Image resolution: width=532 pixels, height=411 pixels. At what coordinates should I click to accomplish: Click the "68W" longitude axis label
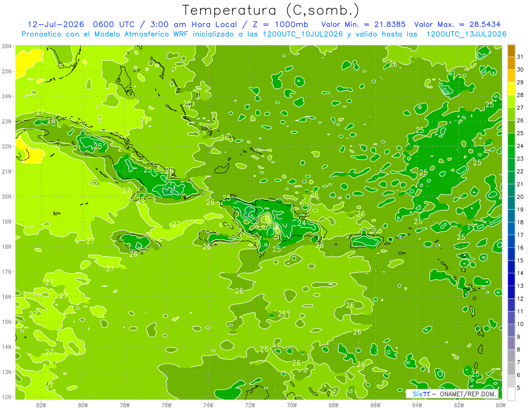click(333, 404)
